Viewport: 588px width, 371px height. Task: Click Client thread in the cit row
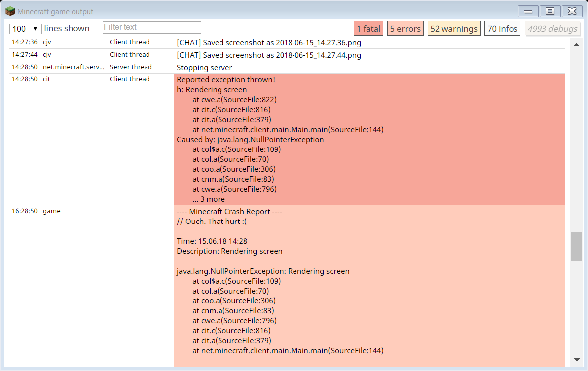point(130,79)
